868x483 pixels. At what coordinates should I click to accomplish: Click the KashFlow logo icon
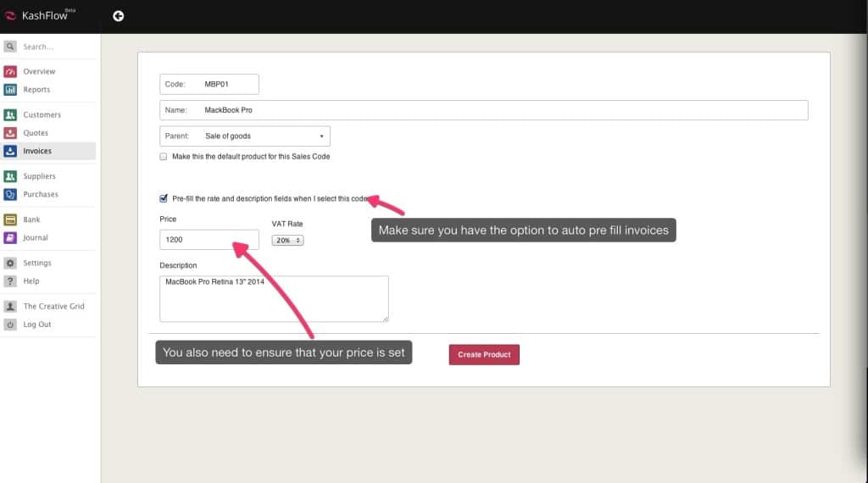tap(10, 15)
